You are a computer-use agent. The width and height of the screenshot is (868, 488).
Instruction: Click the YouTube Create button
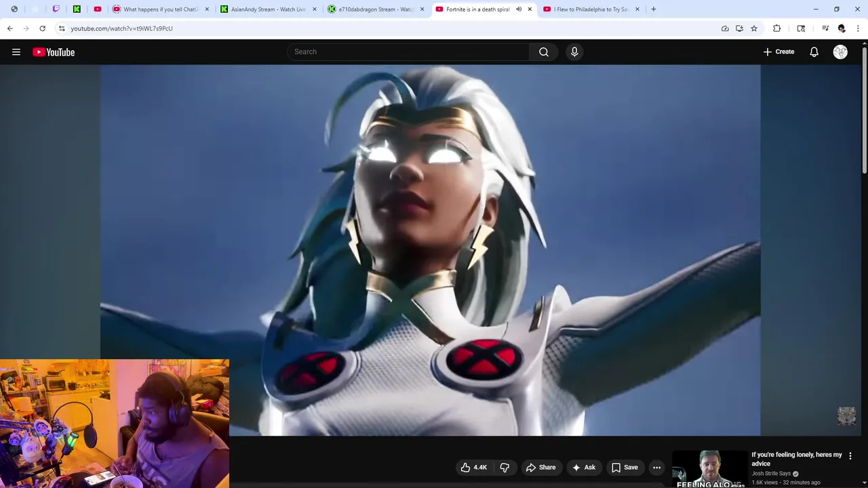pos(778,52)
